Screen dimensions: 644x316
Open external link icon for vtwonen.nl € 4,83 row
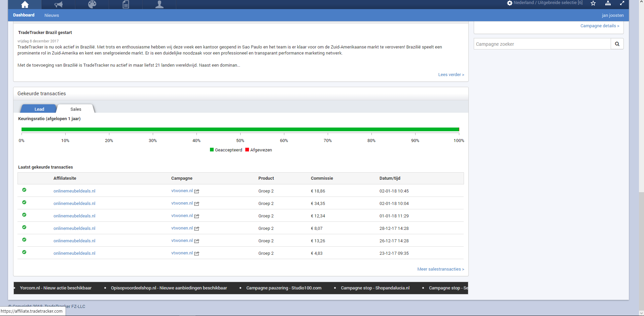click(x=197, y=253)
